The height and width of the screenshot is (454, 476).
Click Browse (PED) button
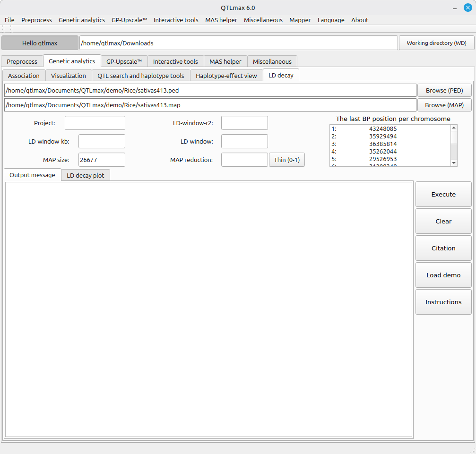click(x=444, y=90)
